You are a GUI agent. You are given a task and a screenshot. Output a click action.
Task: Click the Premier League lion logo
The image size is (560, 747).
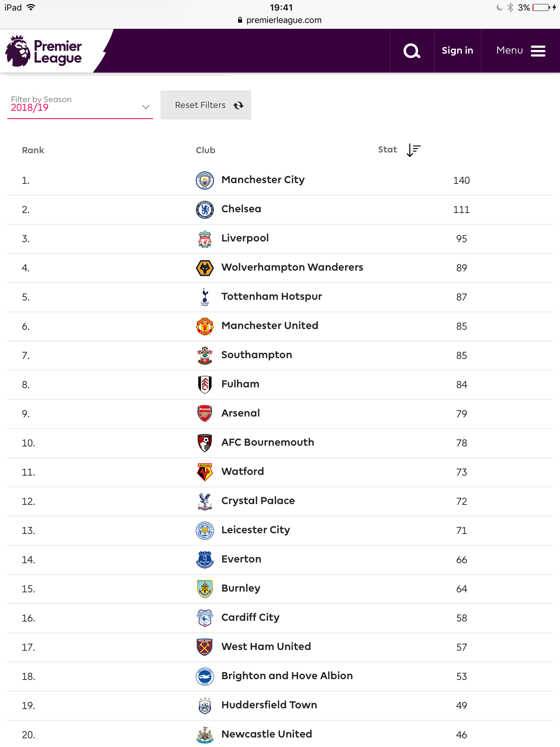click(x=18, y=51)
